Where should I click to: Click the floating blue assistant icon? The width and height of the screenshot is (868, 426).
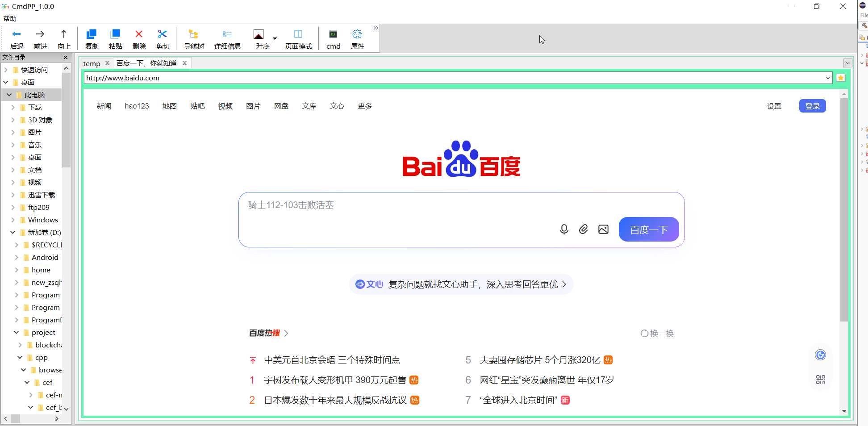click(820, 355)
